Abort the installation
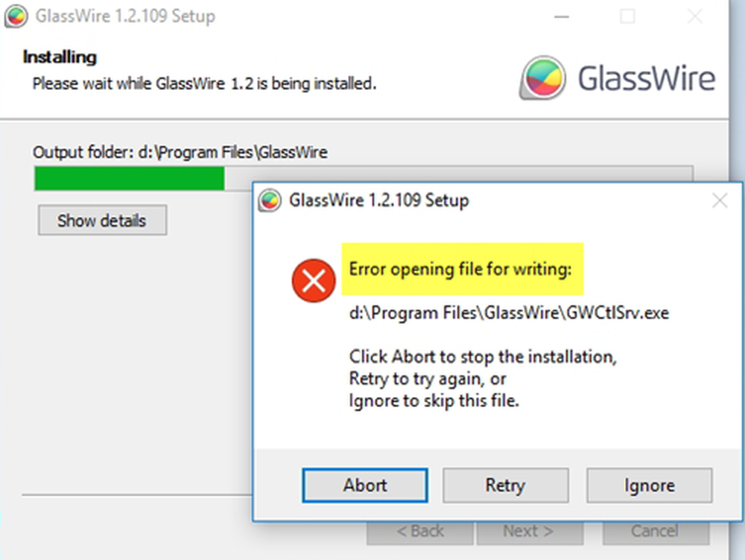Image resolution: width=745 pixels, height=560 pixels. 365,485
